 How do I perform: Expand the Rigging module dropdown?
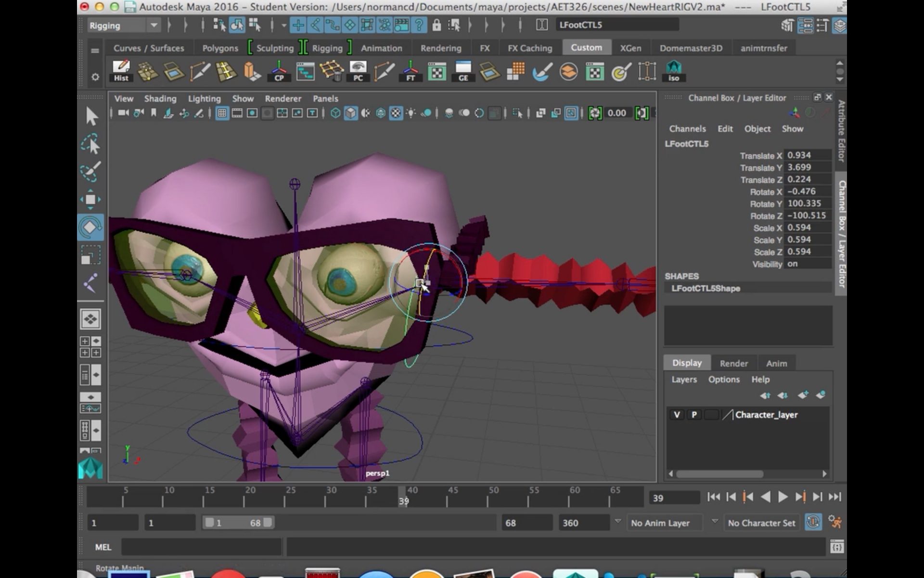click(x=153, y=25)
